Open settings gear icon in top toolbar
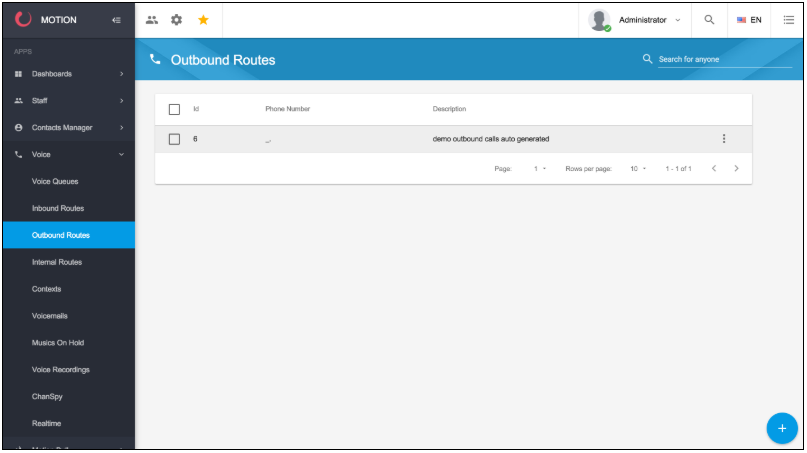 pos(177,20)
